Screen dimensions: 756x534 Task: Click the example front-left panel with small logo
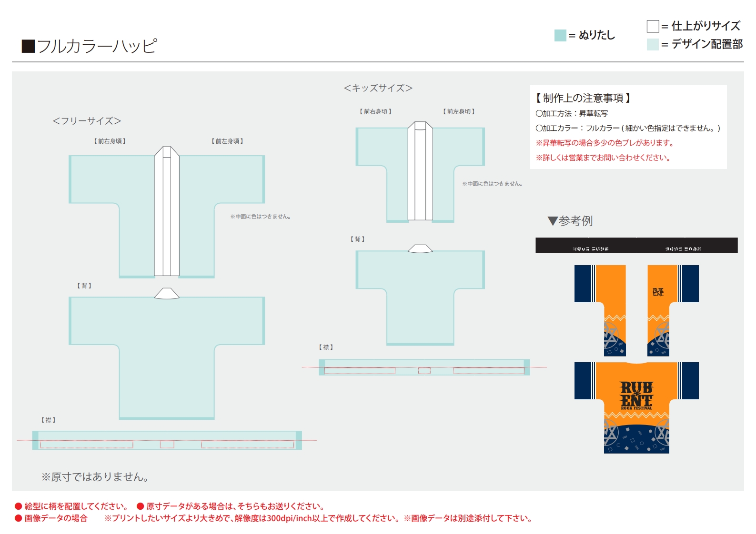[673, 310]
